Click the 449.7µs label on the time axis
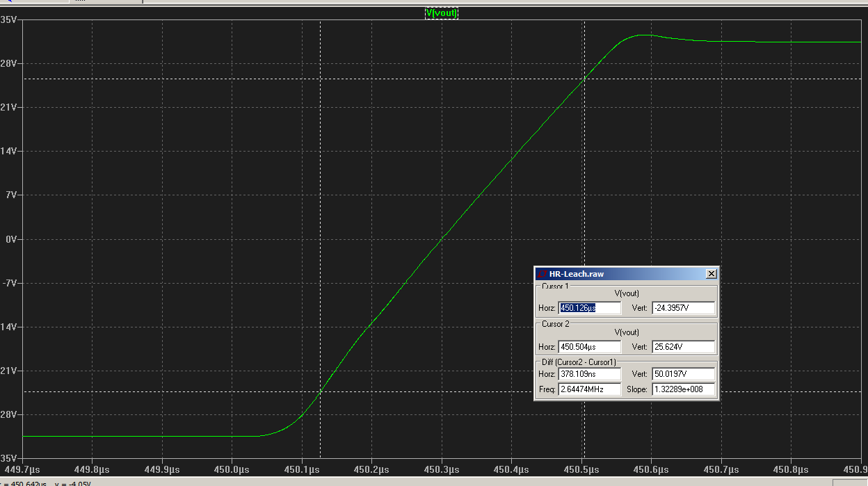 (23, 469)
